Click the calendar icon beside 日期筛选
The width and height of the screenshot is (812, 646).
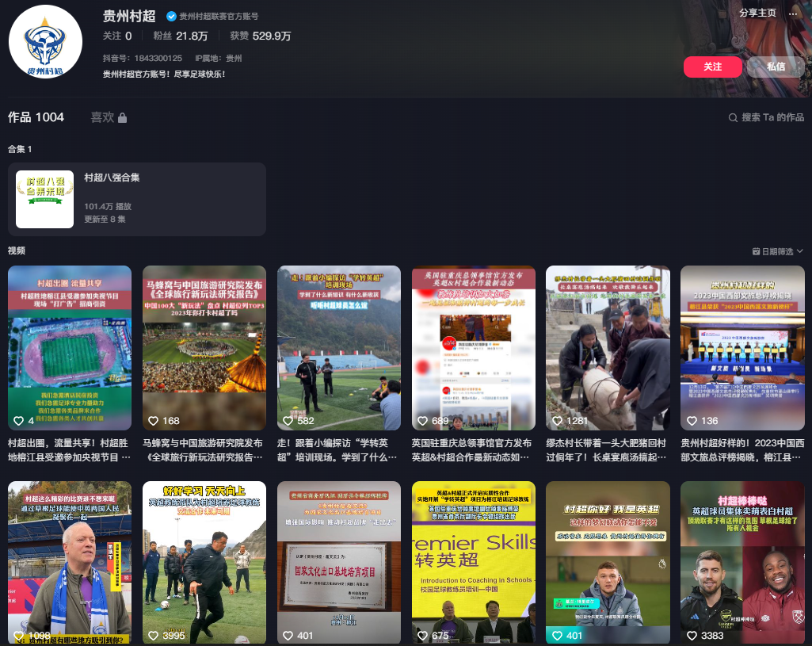756,251
